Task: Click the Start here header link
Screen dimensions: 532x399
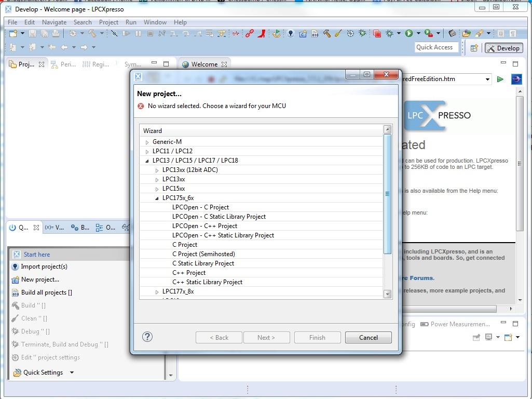Action: click(x=37, y=255)
